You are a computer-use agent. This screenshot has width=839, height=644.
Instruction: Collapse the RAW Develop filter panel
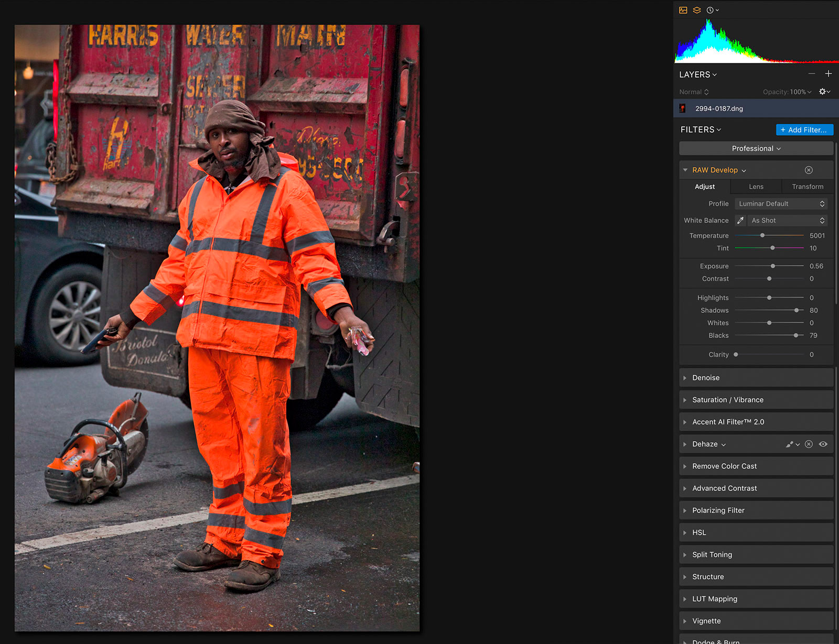coord(685,170)
